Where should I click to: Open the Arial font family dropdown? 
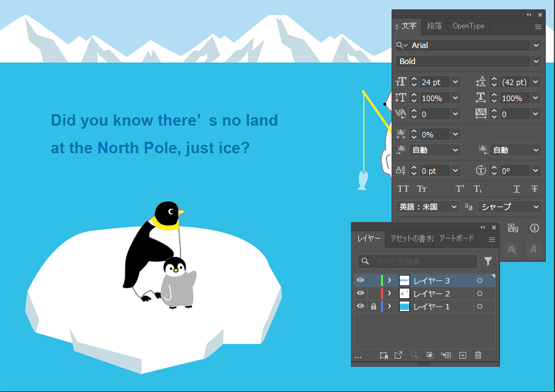coord(536,45)
